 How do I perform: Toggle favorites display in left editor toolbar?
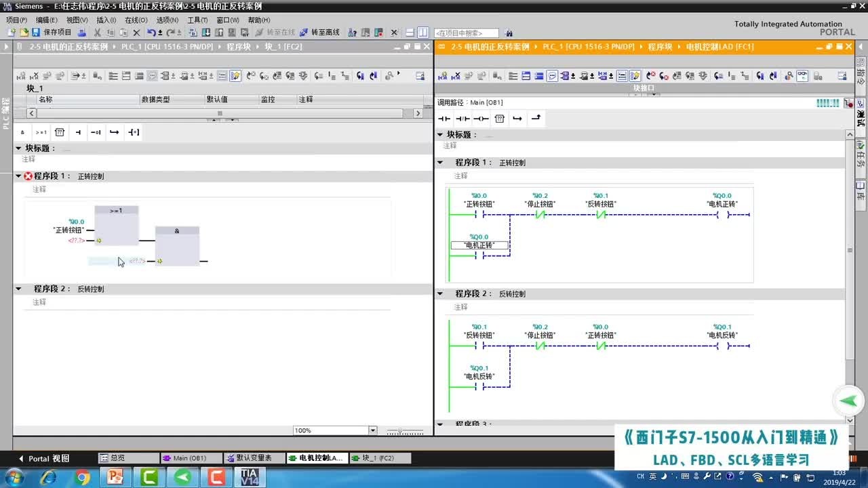pyautogui.click(x=235, y=76)
